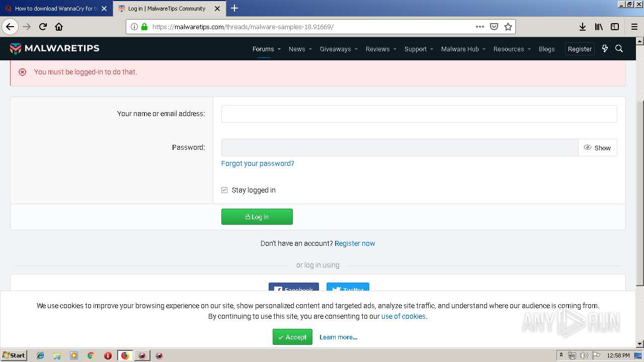Click the green Log in button
Viewport: 644px width, 362px height.
click(x=257, y=217)
